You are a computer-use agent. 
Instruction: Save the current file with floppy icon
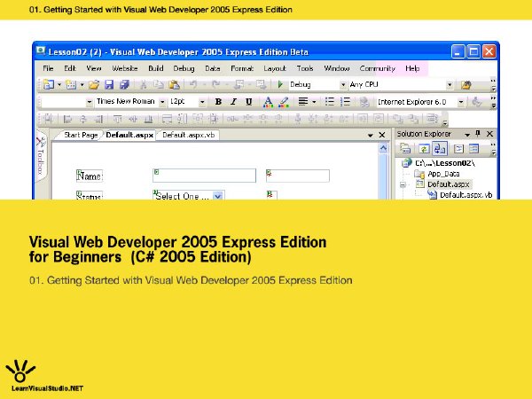click(x=109, y=84)
